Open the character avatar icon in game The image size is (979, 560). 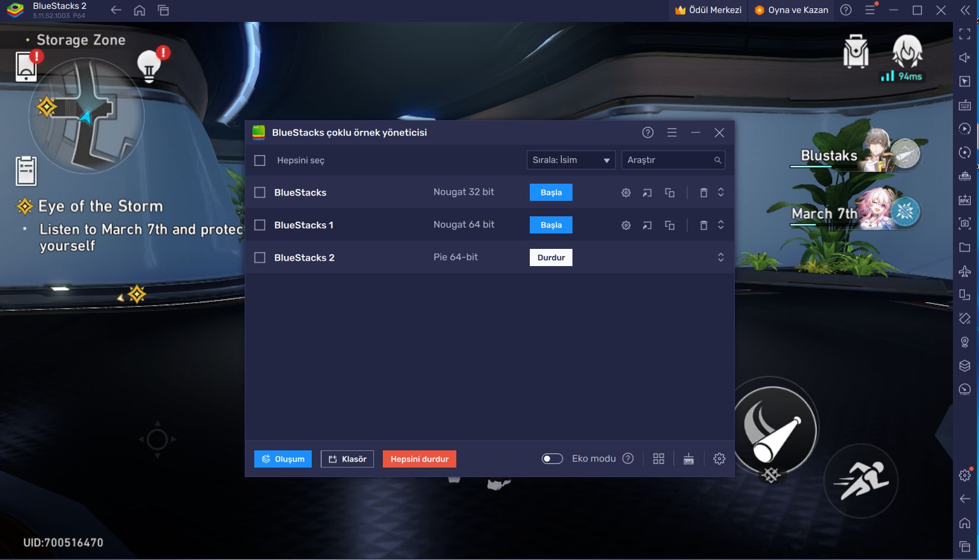907,51
